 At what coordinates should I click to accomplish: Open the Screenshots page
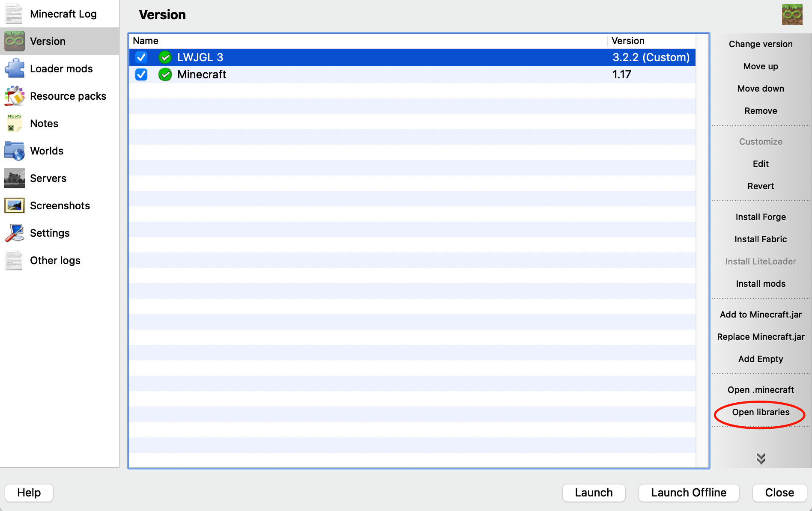pos(60,205)
